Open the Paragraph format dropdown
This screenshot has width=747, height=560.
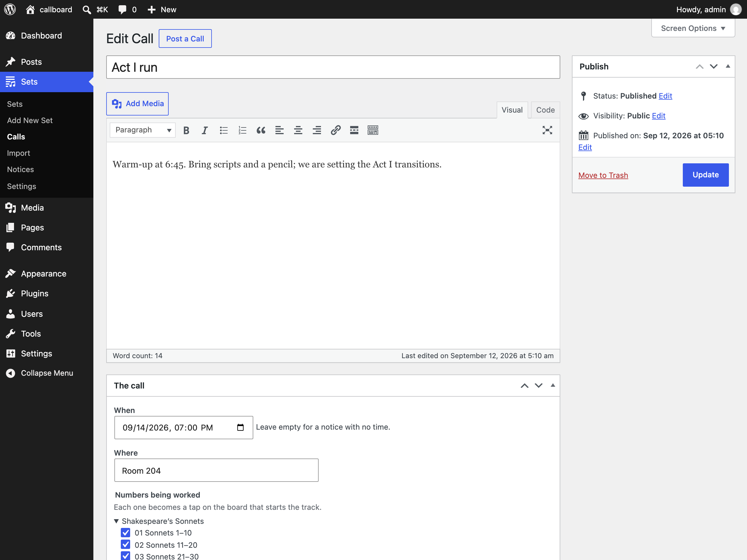click(x=142, y=130)
